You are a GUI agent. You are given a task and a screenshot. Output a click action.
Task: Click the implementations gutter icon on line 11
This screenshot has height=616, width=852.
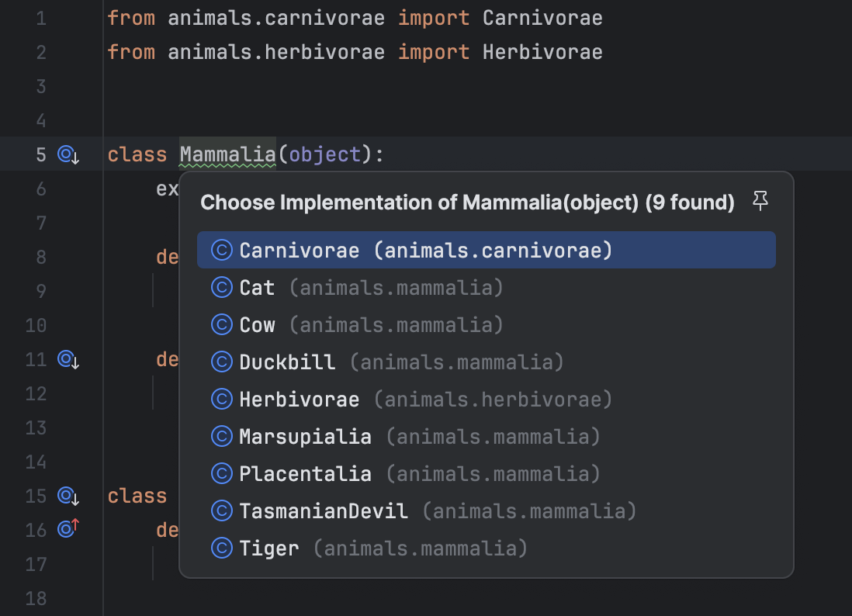point(65,359)
